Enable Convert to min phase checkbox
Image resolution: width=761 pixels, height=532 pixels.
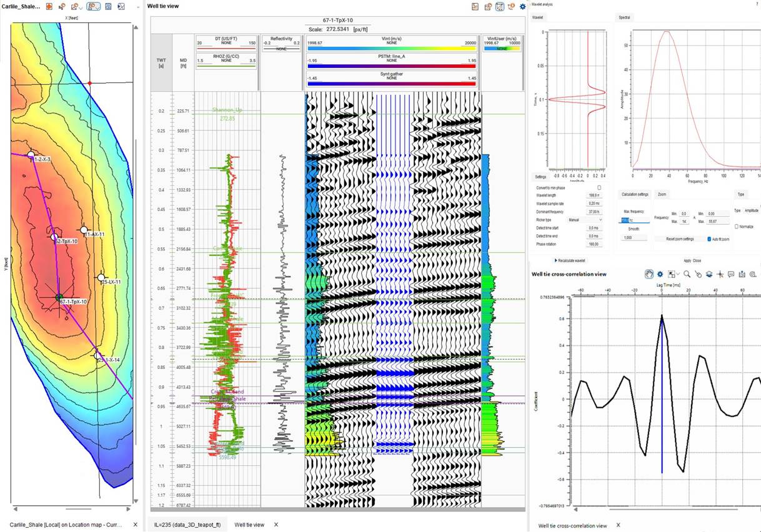[x=599, y=187]
